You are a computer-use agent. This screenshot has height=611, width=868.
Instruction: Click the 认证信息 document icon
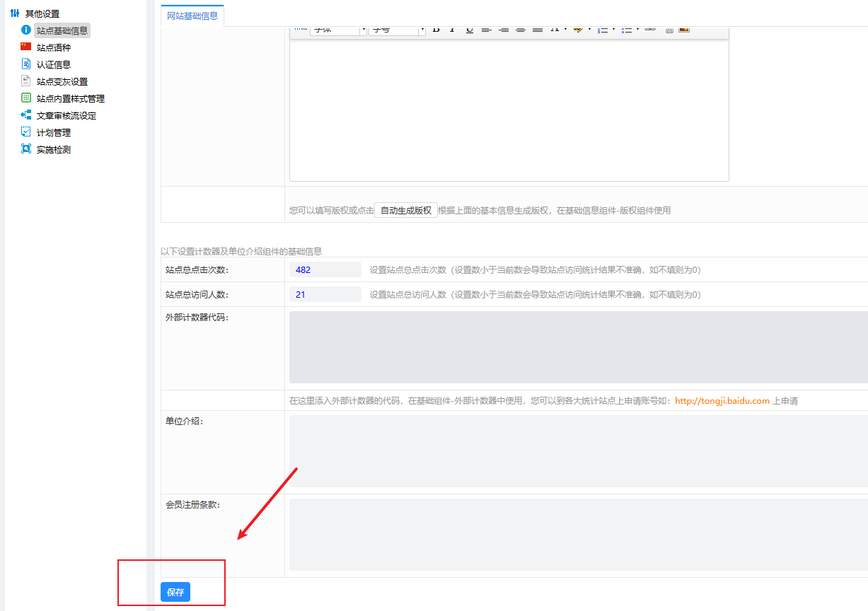(x=26, y=64)
